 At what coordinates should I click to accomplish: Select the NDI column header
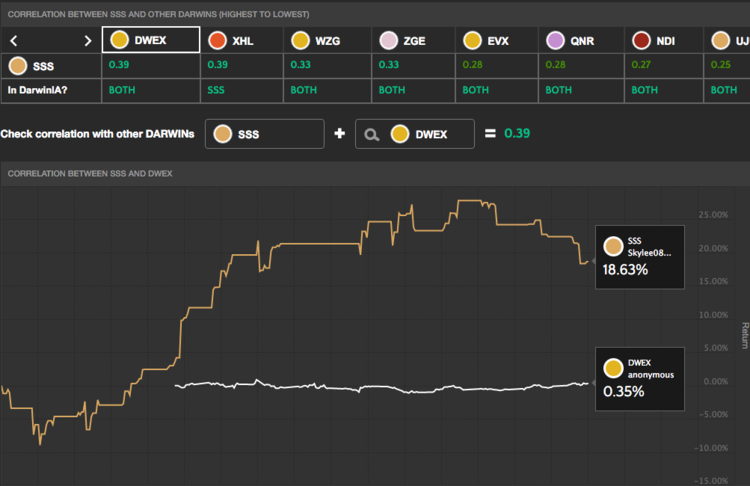pos(664,40)
